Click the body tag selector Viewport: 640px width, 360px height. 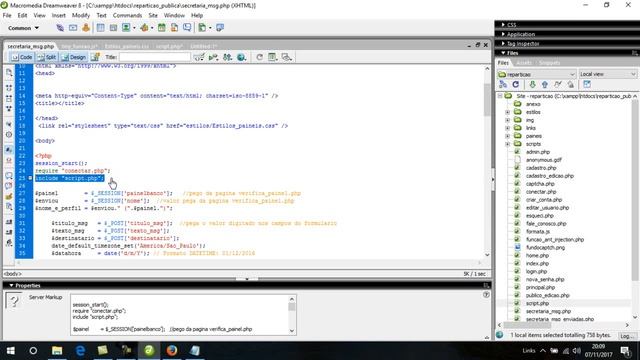(x=13, y=274)
